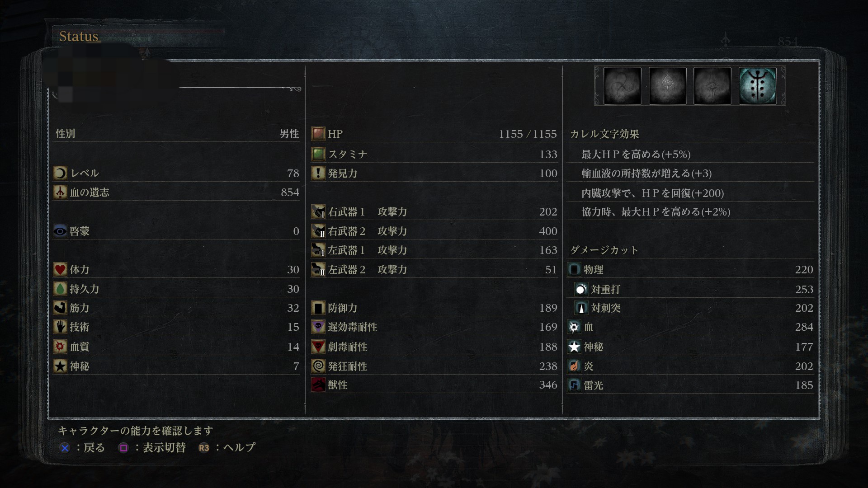Click the 啓蒙 eye icon
Viewport: 868px width, 488px height.
60,231
